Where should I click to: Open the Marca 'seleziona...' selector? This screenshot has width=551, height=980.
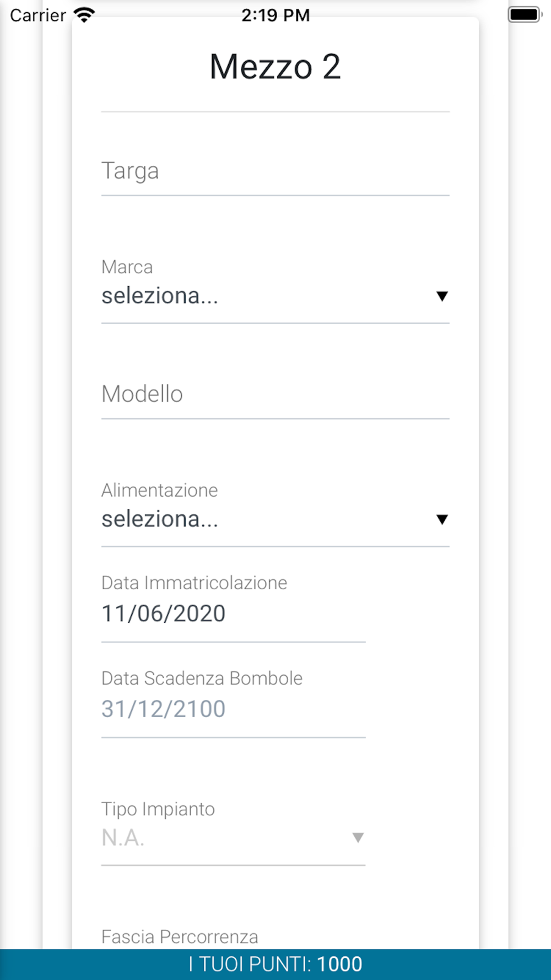pos(275,297)
